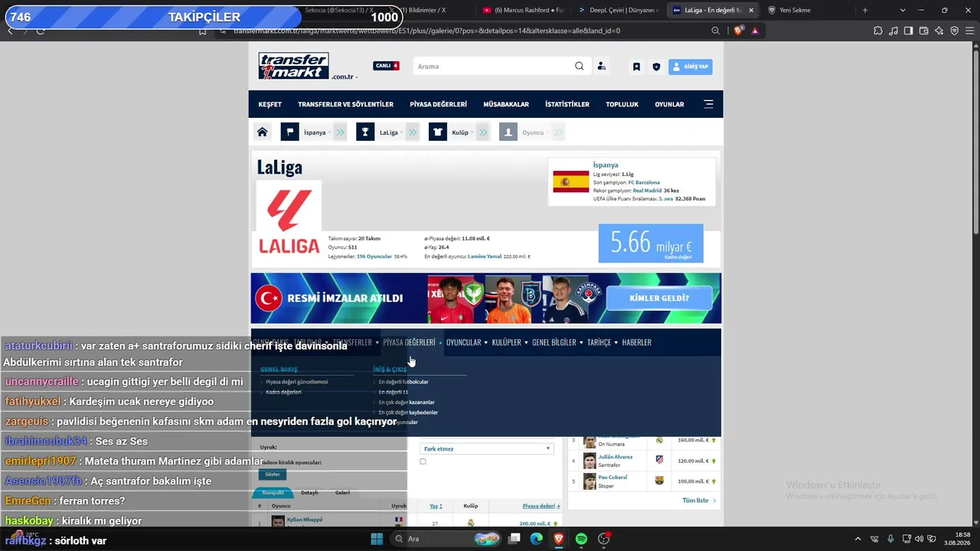The width and height of the screenshot is (980, 551).
Task: Open the detailed person search icon
Action: pos(602,67)
